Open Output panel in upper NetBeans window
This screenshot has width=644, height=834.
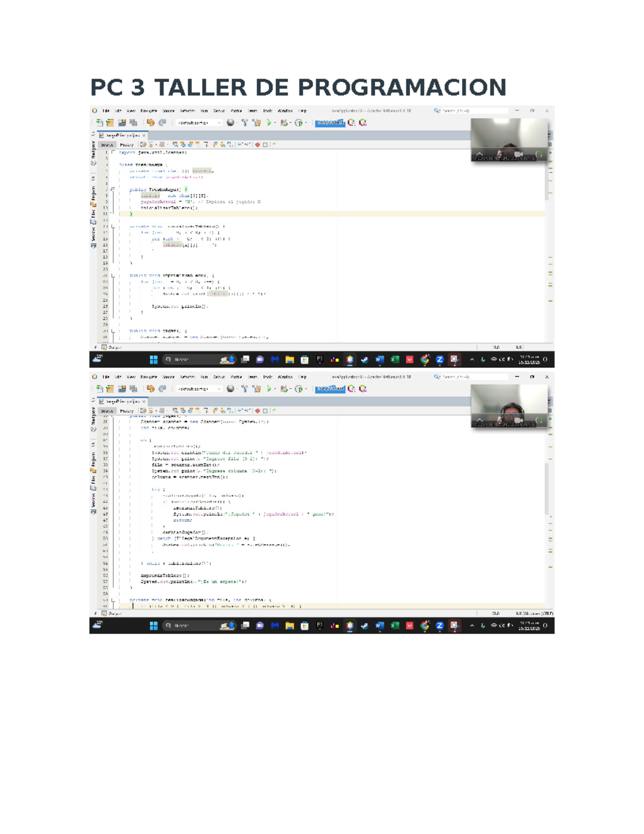pos(112,347)
